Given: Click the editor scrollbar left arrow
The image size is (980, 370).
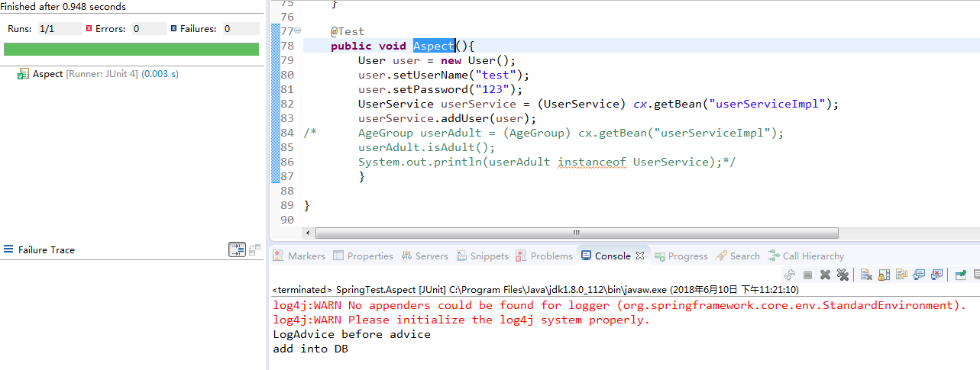Looking at the screenshot, I should (309, 233).
